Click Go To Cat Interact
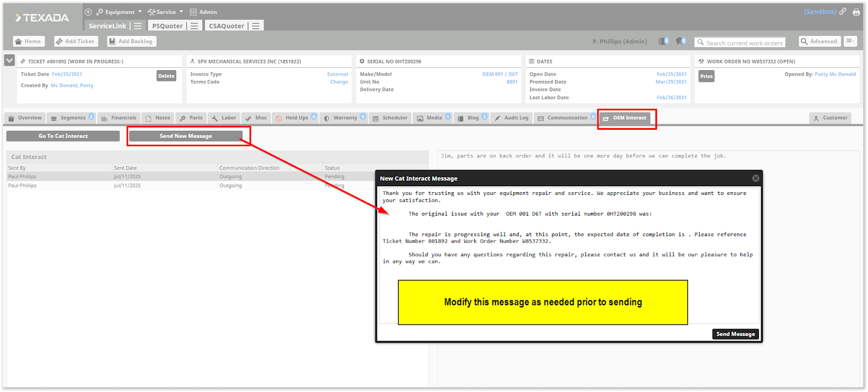The width and height of the screenshot is (868, 392). [x=63, y=136]
